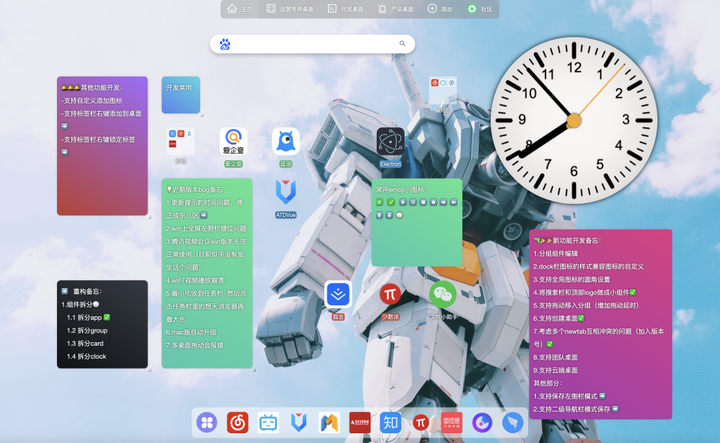Open the 掘金 blue desktop icon
The width and height of the screenshot is (720, 443).
[x=338, y=294]
